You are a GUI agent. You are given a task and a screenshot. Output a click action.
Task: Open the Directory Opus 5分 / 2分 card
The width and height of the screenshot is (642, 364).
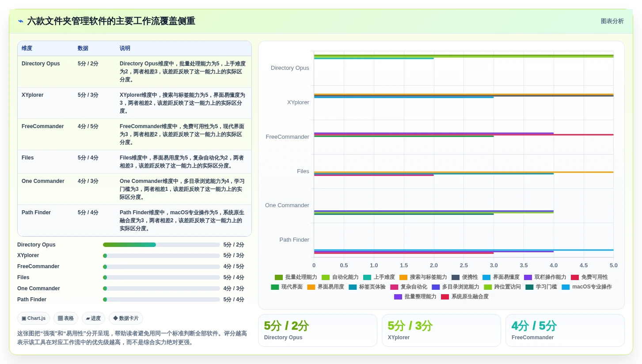(x=318, y=330)
